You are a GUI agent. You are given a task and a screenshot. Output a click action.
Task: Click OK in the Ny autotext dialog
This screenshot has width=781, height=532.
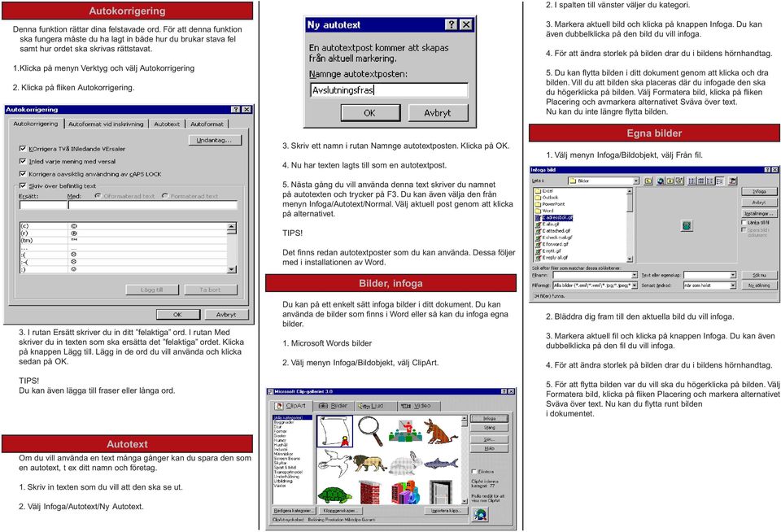(x=370, y=113)
